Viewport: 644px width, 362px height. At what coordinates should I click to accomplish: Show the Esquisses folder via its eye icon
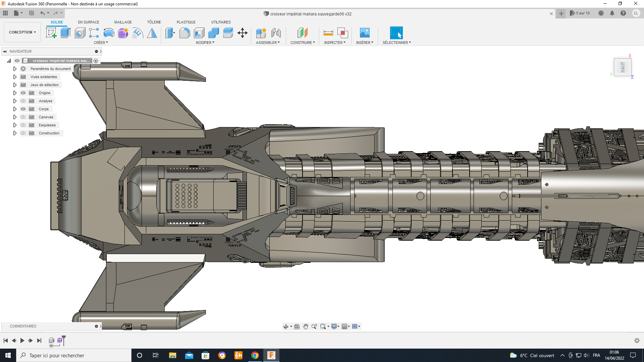pos(23,125)
